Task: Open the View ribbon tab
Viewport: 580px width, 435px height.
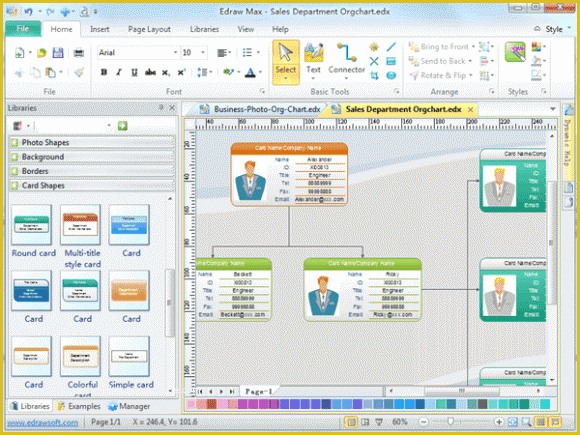Action: [246, 29]
